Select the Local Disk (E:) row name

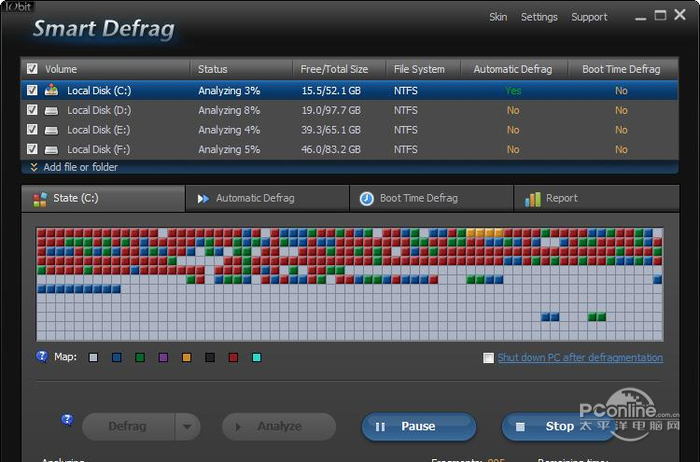click(x=99, y=130)
